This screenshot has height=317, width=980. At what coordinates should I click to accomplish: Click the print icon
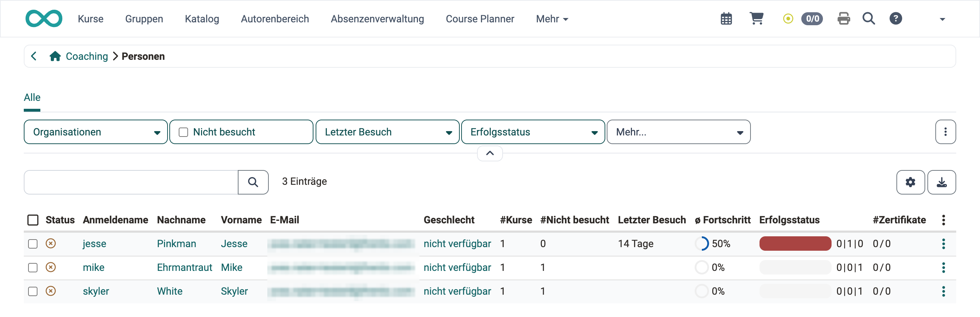[x=843, y=19]
